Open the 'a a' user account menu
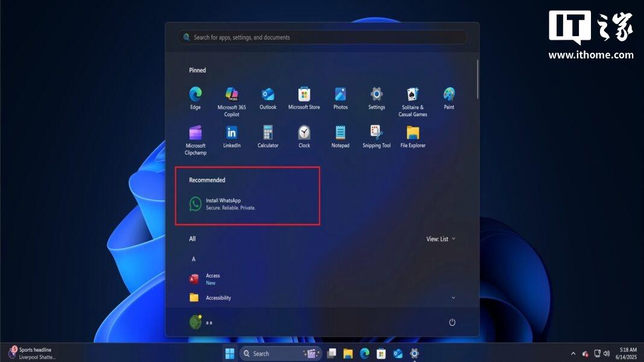644x362 pixels. pos(201,322)
